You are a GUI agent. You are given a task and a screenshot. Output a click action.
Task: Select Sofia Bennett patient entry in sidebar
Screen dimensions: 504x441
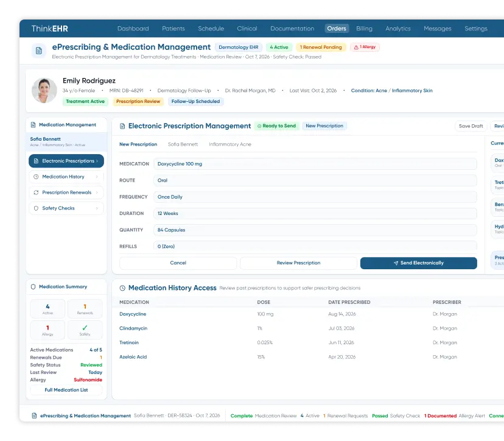click(x=66, y=142)
